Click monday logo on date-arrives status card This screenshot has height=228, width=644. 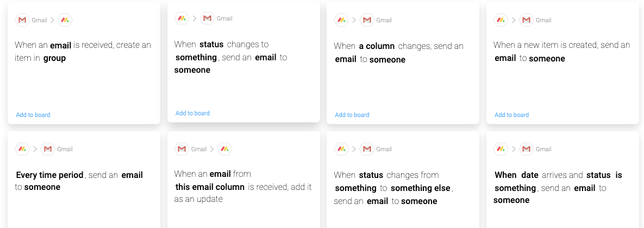pyautogui.click(x=501, y=149)
